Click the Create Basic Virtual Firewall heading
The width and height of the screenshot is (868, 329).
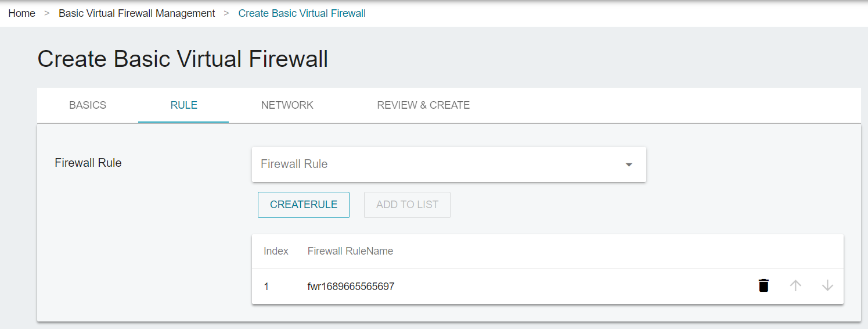tap(183, 59)
